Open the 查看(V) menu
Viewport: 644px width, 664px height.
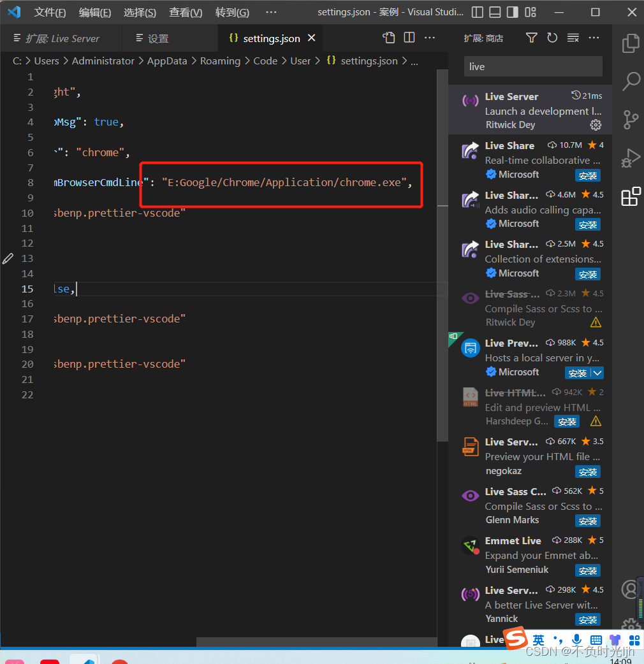pos(186,12)
